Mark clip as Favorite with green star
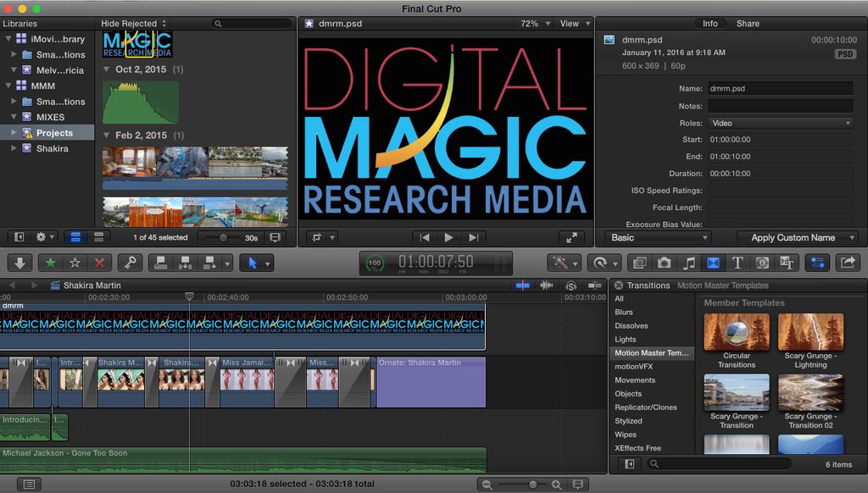This screenshot has height=493, width=868. pos(50,263)
